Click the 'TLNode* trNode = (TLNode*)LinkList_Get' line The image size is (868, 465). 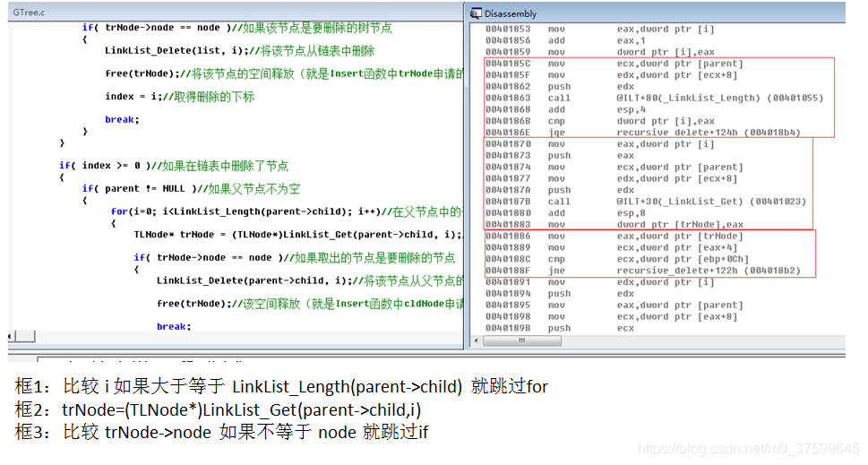tap(298, 235)
